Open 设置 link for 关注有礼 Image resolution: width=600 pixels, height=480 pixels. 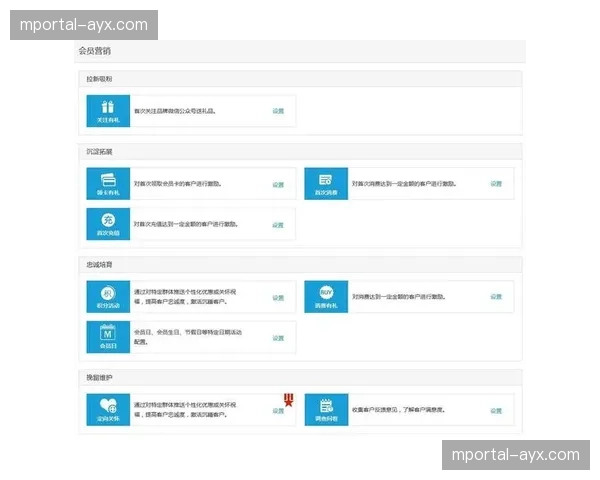pyautogui.click(x=278, y=111)
